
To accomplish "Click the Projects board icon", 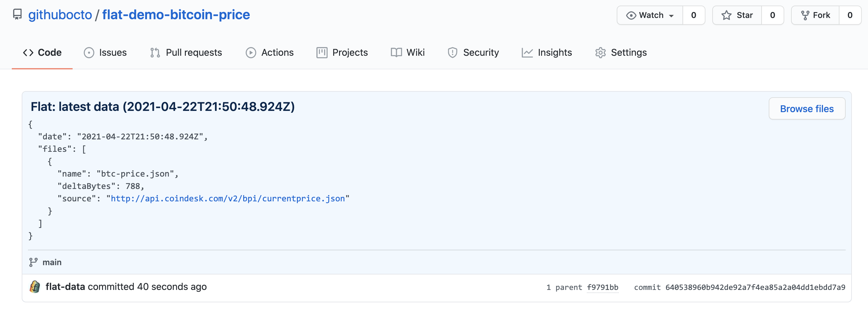I will tap(322, 53).
